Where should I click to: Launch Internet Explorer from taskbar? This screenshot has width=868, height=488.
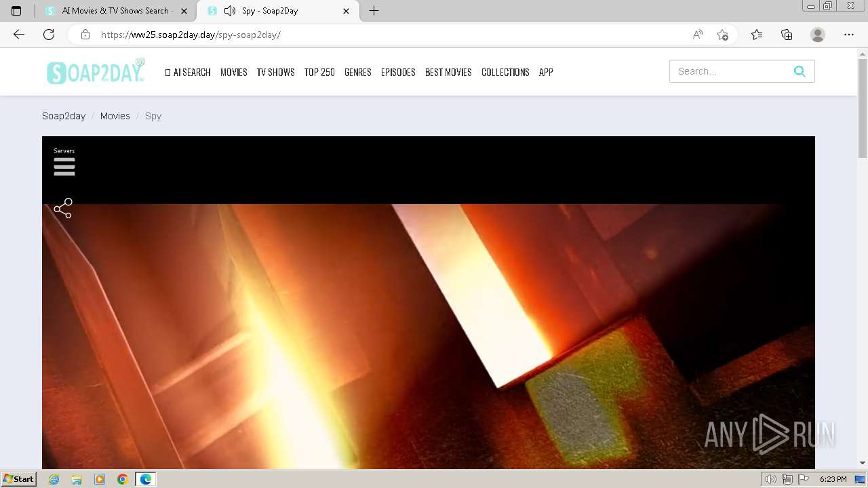point(54,479)
